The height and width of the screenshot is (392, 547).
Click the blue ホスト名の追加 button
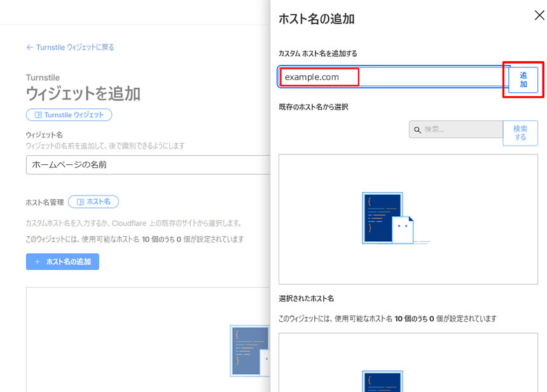coord(62,261)
